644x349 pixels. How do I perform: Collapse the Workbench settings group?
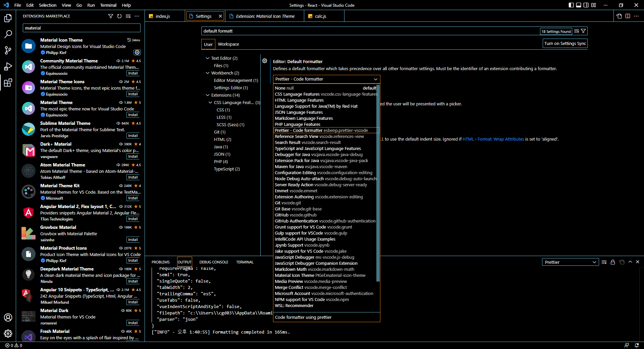208,73
